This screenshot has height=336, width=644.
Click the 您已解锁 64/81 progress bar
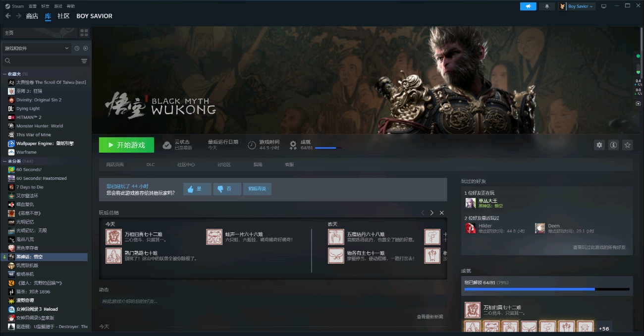click(x=547, y=289)
